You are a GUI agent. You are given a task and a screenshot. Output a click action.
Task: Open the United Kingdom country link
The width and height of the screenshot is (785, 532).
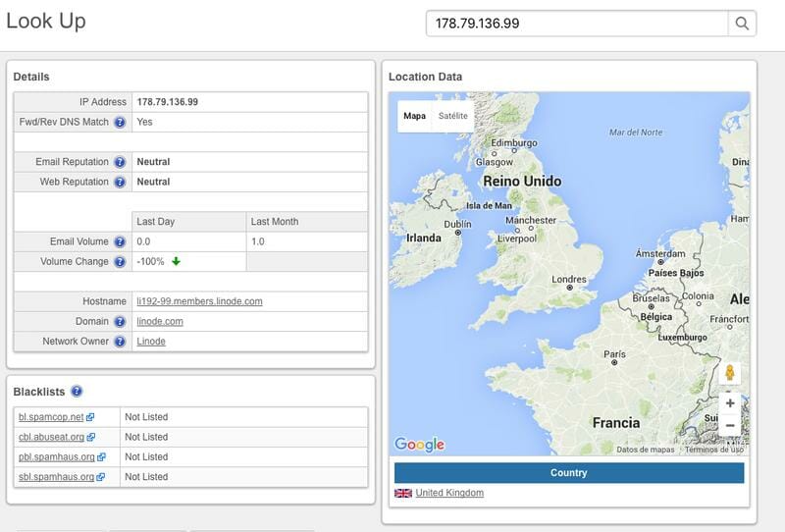pos(449,493)
